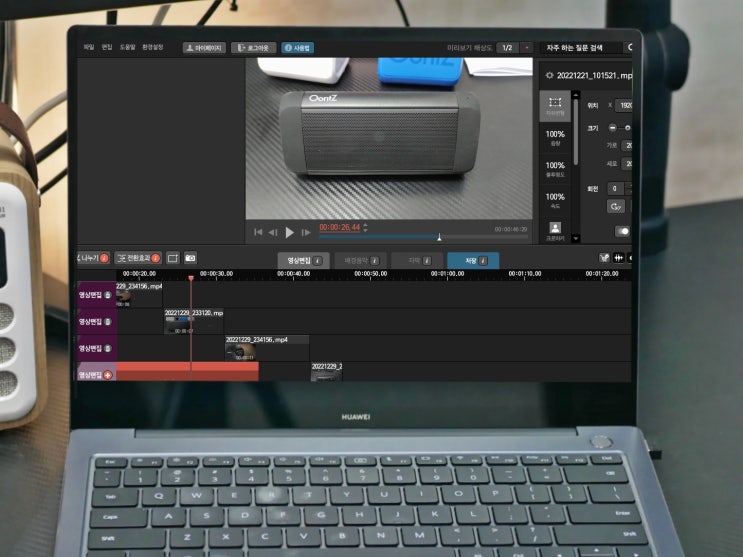Viewport: 743px width, 557px height.
Task: Open the 100% opacity setting
Action: click(555, 169)
